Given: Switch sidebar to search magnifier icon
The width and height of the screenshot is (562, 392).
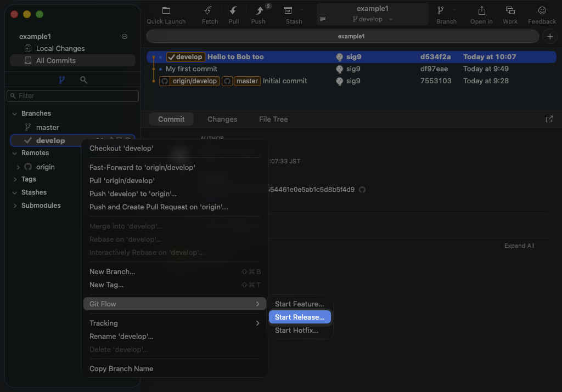Looking at the screenshot, I should 83,80.
